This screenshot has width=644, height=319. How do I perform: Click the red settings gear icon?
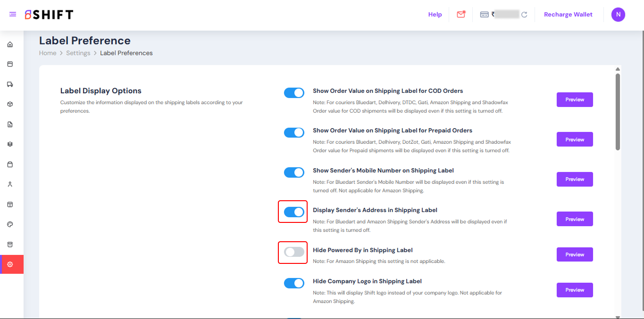[10, 264]
